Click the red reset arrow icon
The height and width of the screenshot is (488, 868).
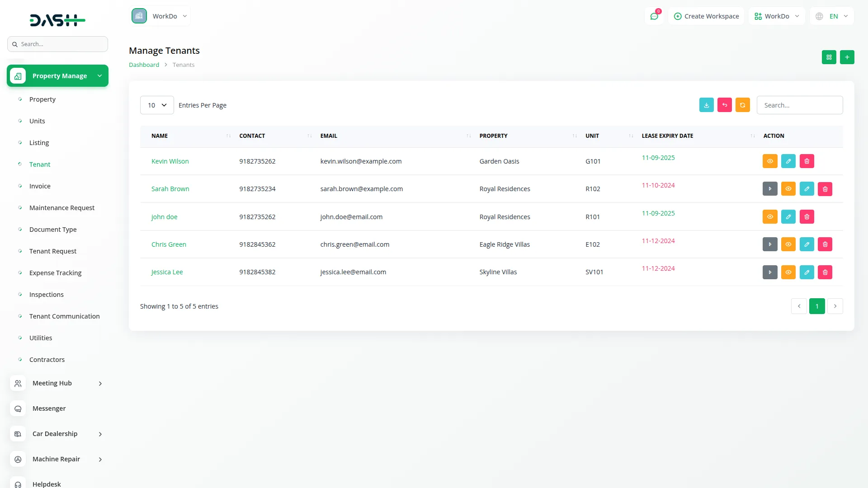(x=724, y=105)
